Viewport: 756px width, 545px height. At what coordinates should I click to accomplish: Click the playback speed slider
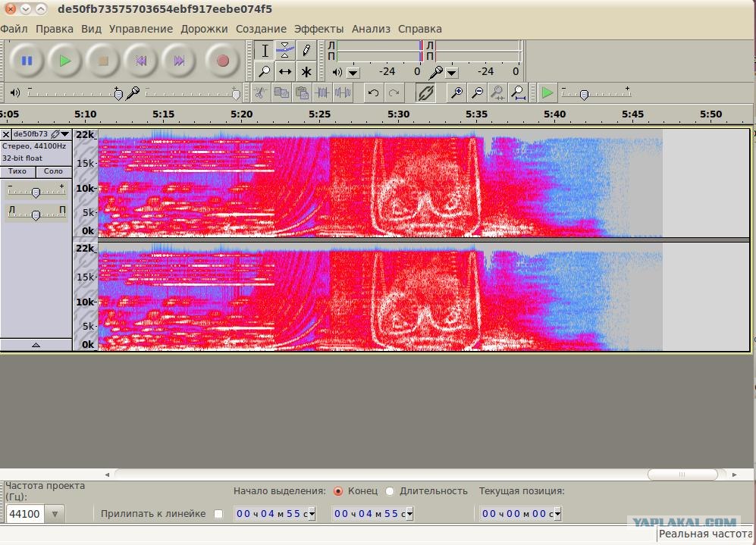(x=596, y=92)
